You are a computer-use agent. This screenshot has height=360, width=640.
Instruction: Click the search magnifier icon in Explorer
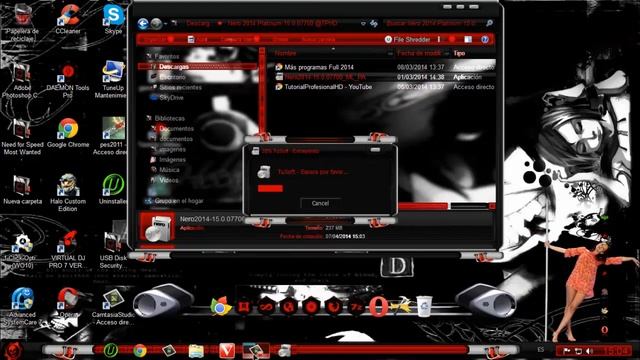489,24
